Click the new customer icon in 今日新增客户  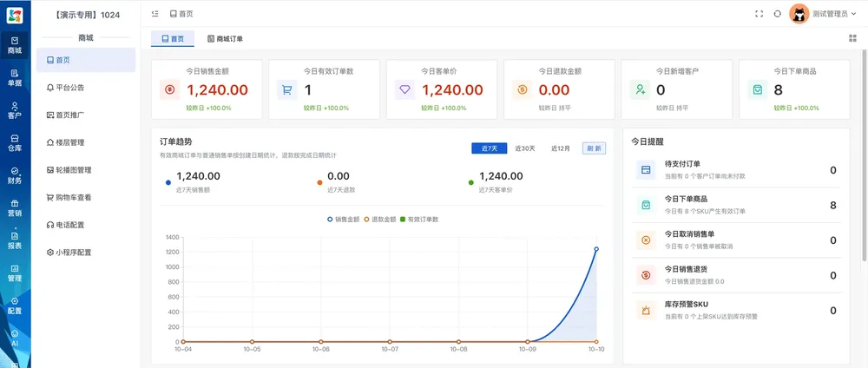[x=640, y=89]
